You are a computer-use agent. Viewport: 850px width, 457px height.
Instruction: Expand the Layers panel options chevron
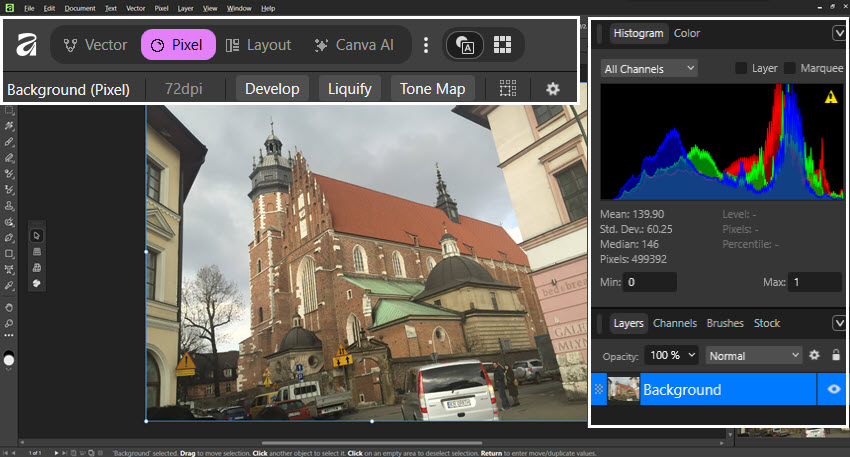point(839,324)
